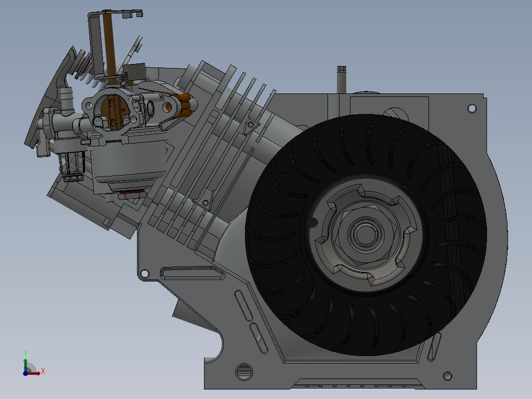Select the notched starter cup on the flywheel

366,235
